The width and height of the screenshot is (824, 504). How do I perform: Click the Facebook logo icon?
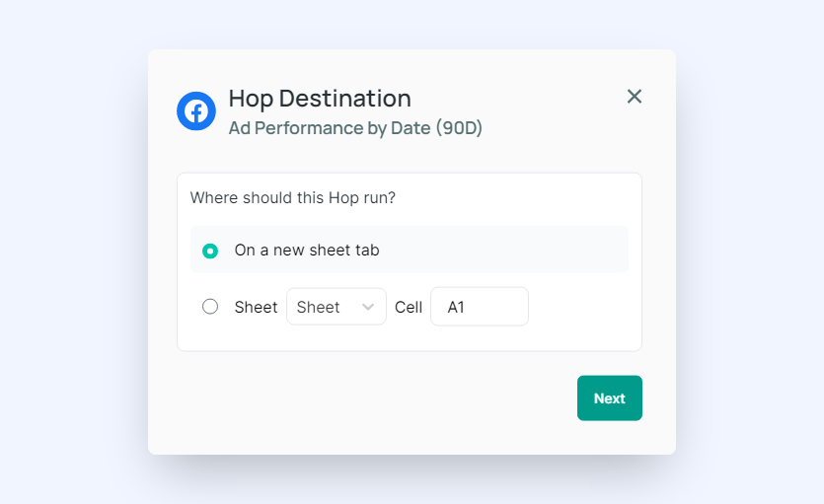(x=196, y=111)
